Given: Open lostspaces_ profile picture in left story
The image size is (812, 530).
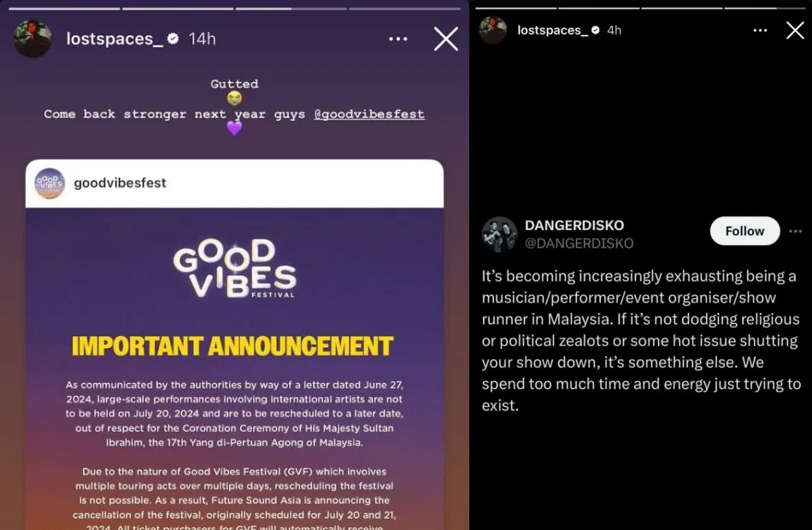Looking at the screenshot, I should click(x=32, y=38).
